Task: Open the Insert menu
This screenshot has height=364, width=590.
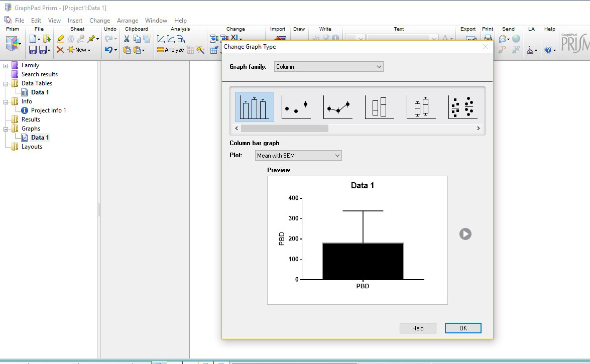Action: pos(75,20)
